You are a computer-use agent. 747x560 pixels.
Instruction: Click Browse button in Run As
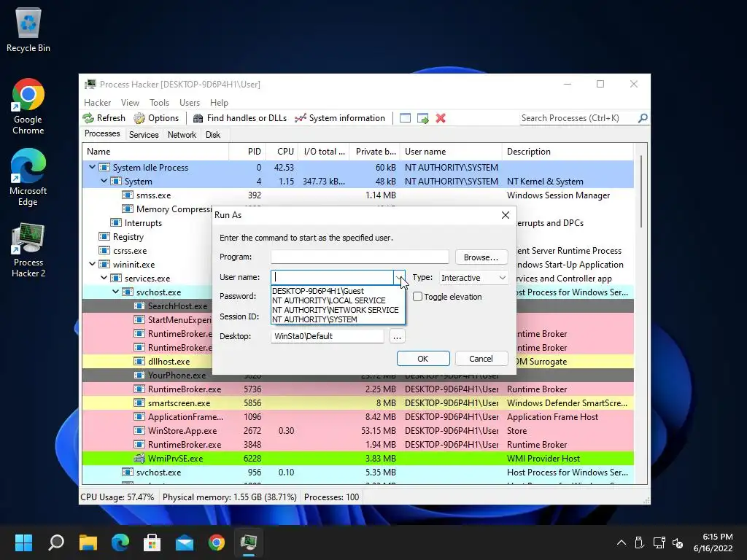tap(481, 257)
